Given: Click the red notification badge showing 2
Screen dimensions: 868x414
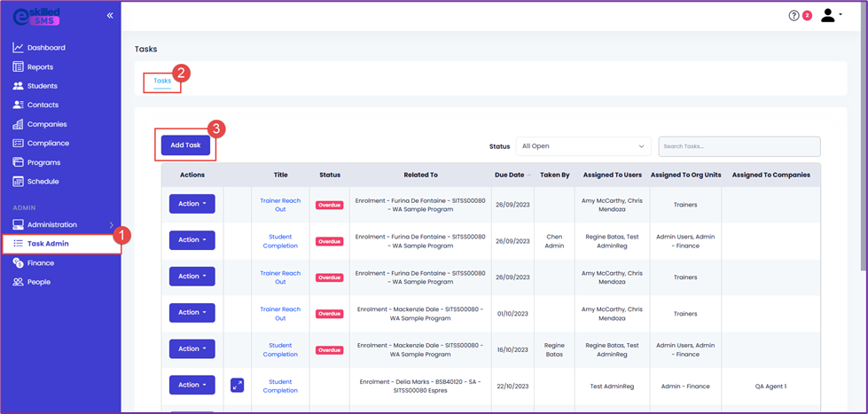Looking at the screenshot, I should (x=807, y=15).
